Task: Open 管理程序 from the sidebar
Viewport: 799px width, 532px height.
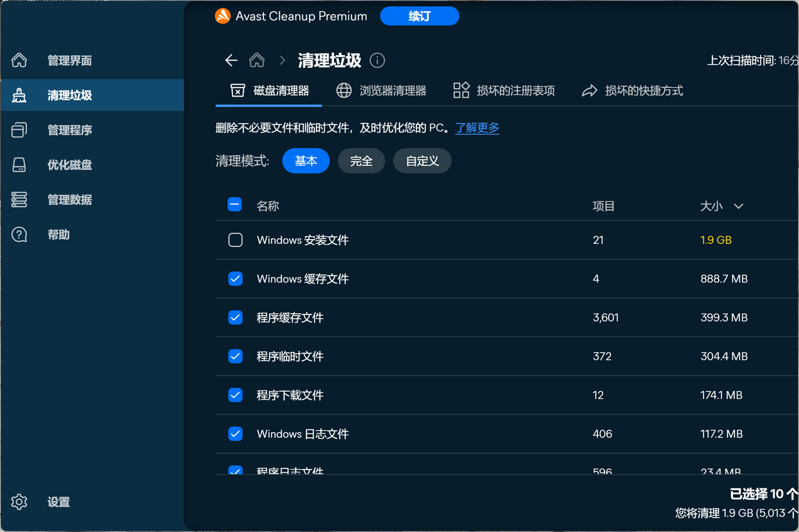Action: pos(19,130)
